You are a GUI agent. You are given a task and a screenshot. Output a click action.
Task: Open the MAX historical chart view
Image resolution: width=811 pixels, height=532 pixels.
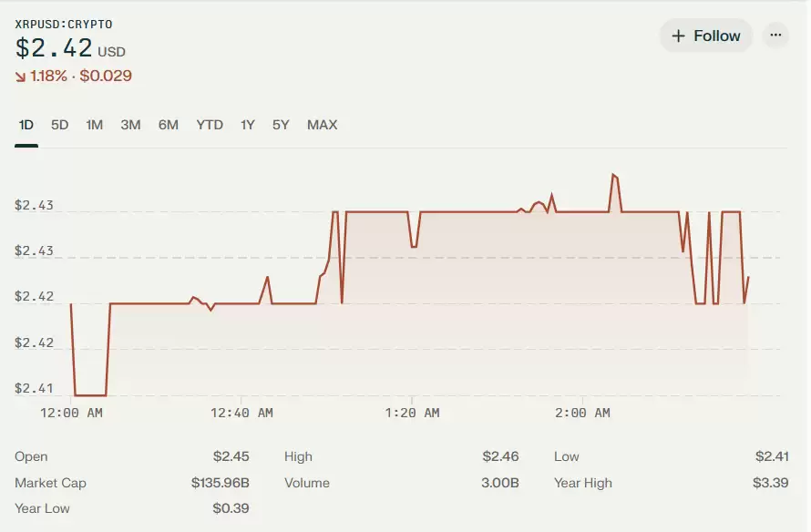(x=323, y=125)
